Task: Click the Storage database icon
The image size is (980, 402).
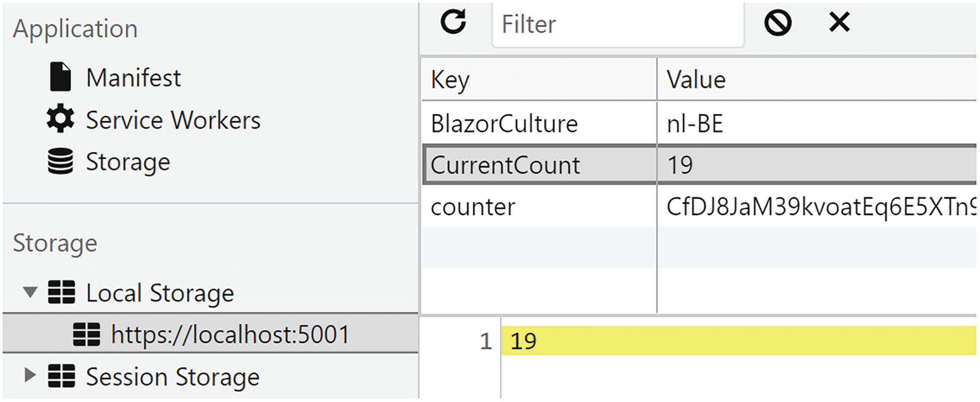Action: point(60,161)
